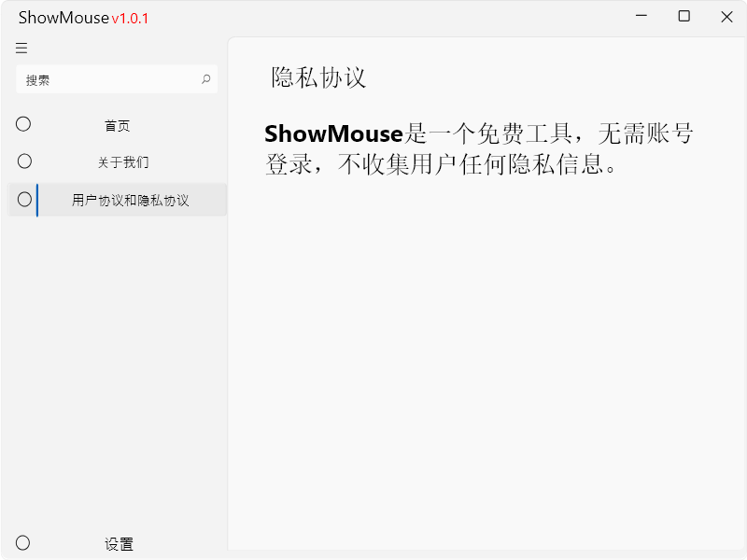Image resolution: width=747 pixels, height=560 pixels.
Task: Go to the 关于我们 page
Action: (x=123, y=162)
